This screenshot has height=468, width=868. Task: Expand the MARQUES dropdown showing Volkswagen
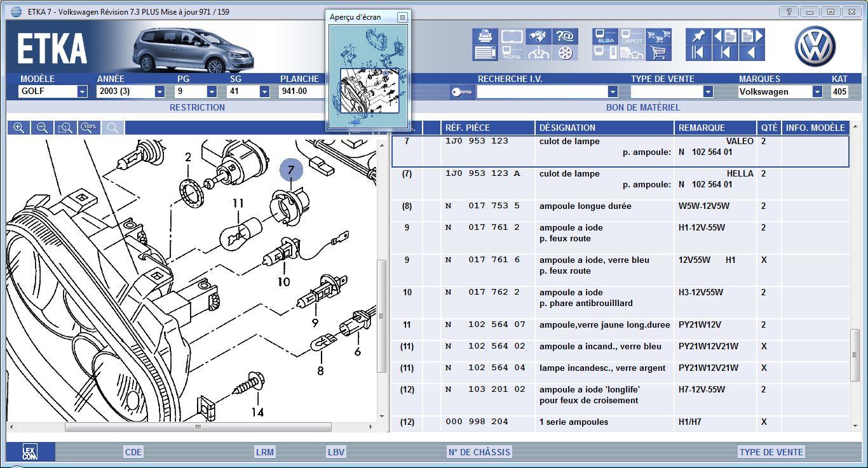[817, 91]
